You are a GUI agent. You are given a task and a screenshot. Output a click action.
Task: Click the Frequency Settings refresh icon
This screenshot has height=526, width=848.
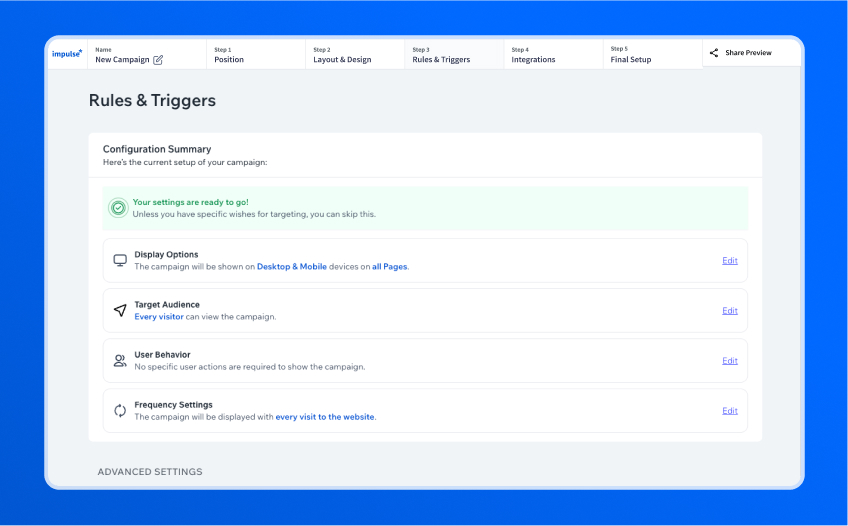tap(120, 411)
